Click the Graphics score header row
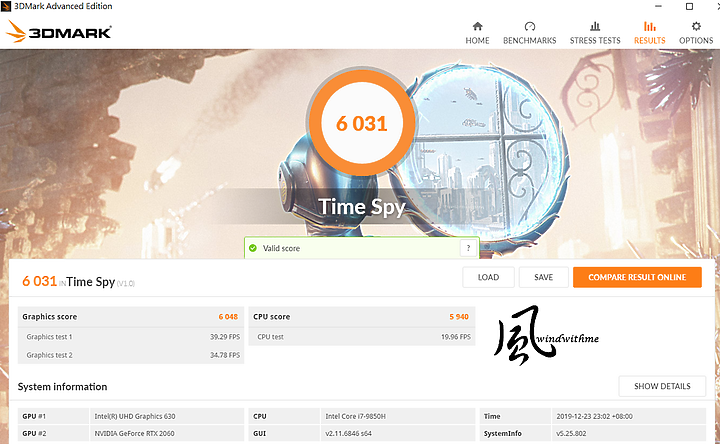This screenshot has width=720, height=444. (131, 317)
